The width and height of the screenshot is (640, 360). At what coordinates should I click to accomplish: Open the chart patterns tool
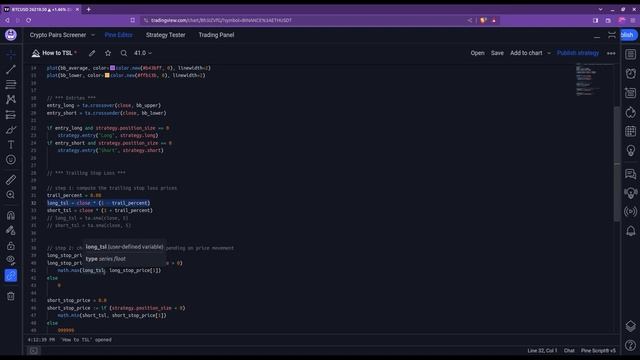(11, 100)
